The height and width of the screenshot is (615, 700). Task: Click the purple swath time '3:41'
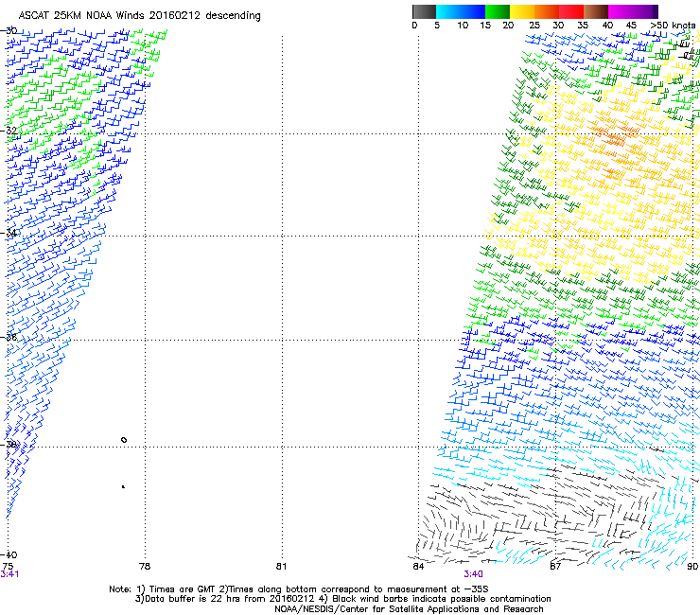coord(9,574)
